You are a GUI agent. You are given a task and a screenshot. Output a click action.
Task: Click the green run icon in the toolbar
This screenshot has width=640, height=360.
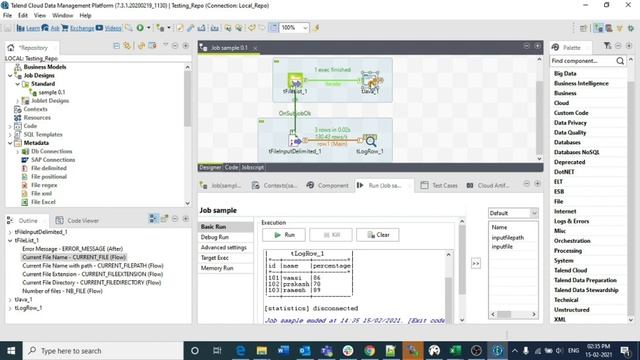[140, 28]
